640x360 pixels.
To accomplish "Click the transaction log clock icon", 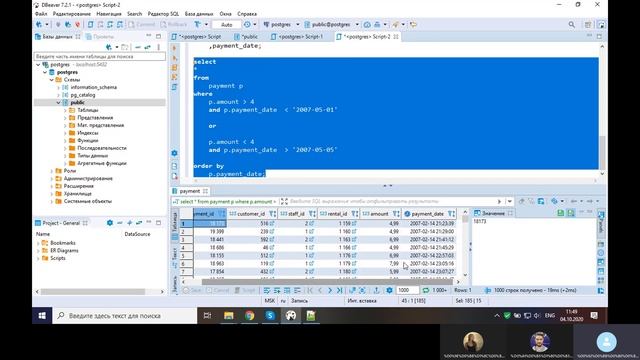I will (x=247, y=24).
